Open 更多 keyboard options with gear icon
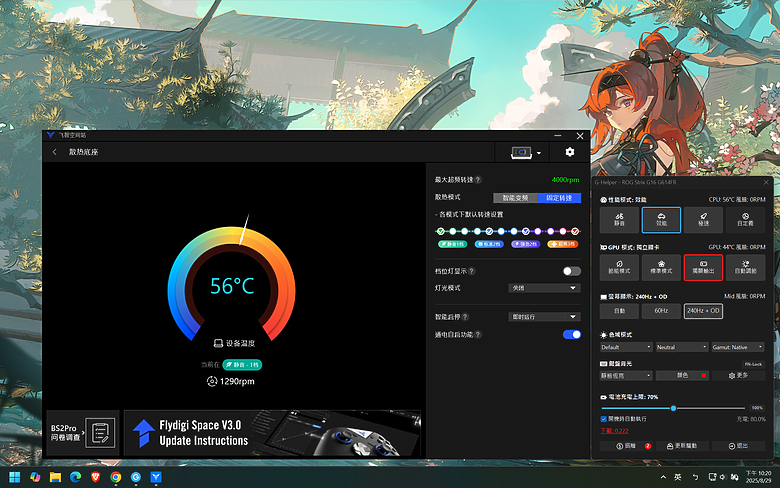 click(x=738, y=376)
